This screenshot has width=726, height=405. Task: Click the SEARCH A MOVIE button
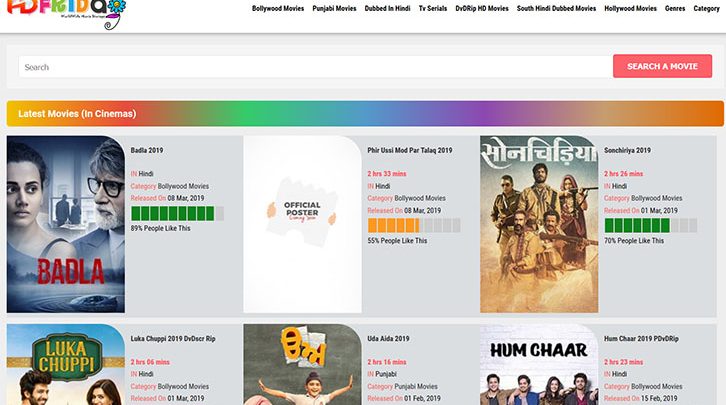tap(662, 66)
